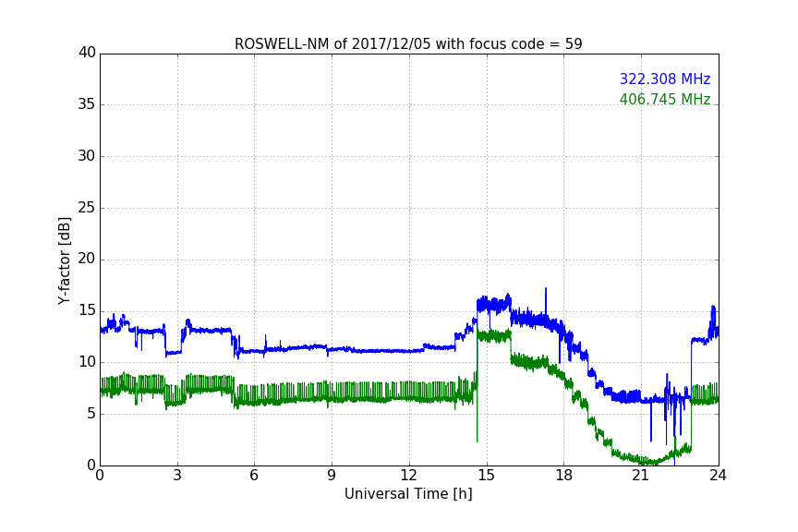Image resolution: width=798 pixels, height=532 pixels.
Task: Select the blue 322.308 MHz legend label
Action: click(x=665, y=79)
